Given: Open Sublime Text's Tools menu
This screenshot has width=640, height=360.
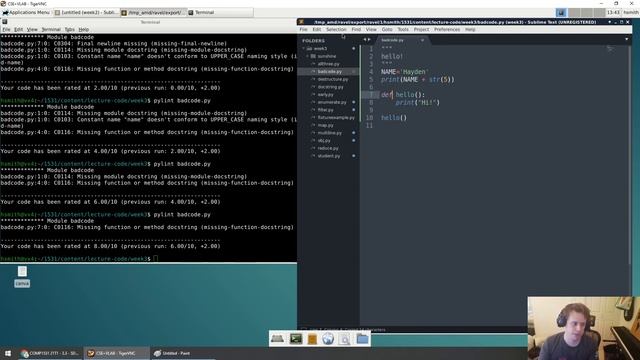Looking at the screenshot, I should point(403,29).
